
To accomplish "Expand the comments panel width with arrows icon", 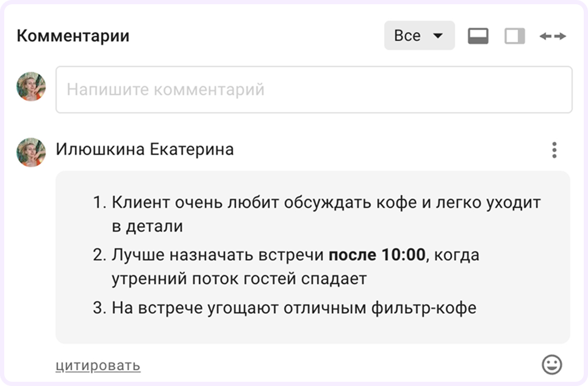I will pyautogui.click(x=554, y=35).
